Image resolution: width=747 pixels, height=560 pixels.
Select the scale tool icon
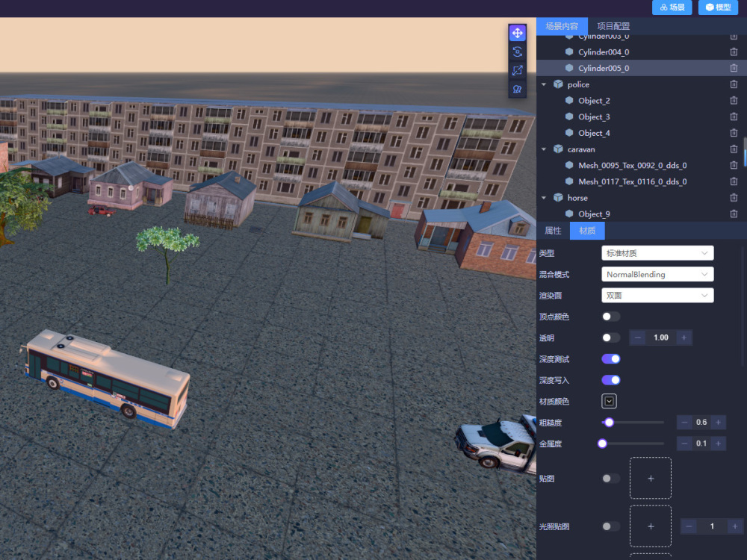point(518,70)
